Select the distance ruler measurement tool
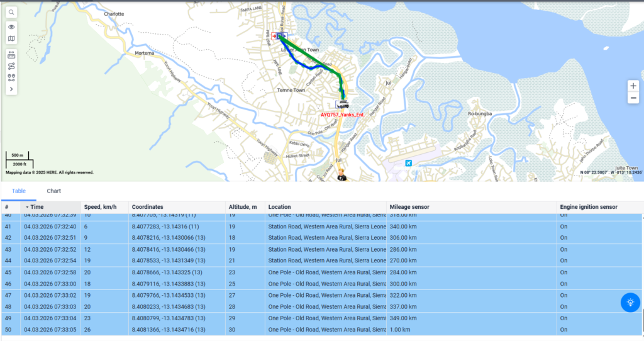 point(12,55)
